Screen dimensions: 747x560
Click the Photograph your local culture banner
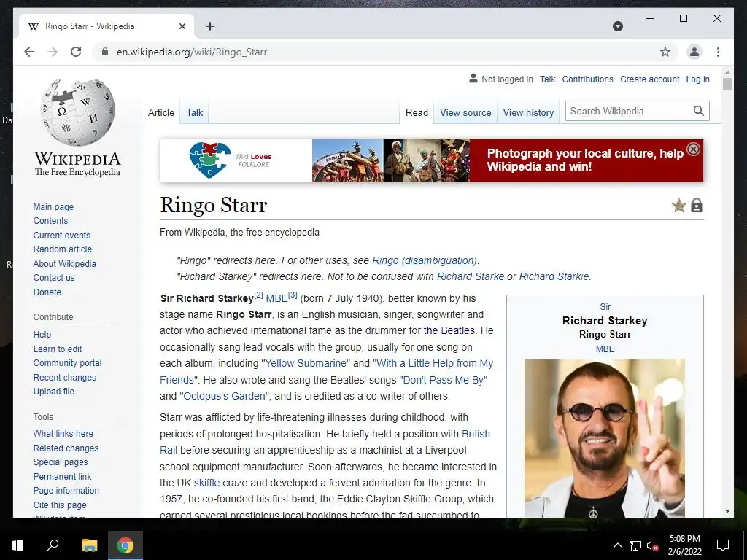(587, 160)
